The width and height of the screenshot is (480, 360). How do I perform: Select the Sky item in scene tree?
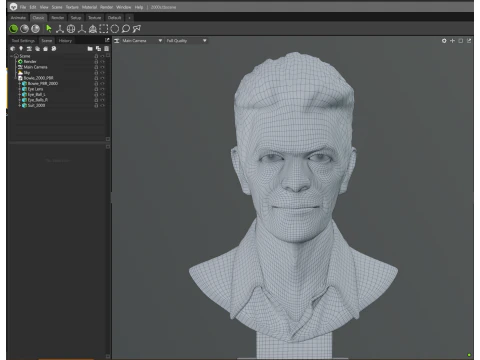[27, 73]
